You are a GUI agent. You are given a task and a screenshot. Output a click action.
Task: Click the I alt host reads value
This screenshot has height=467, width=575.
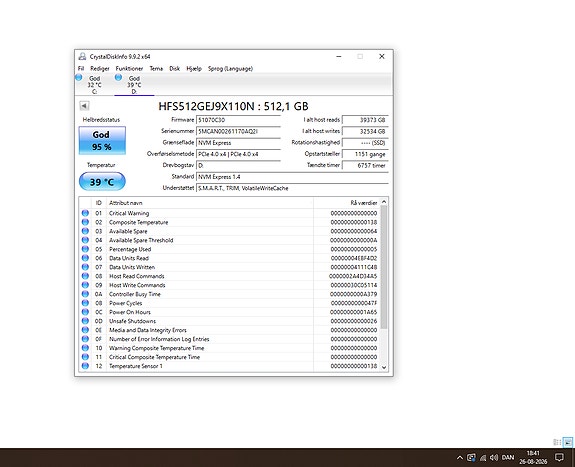(365, 120)
